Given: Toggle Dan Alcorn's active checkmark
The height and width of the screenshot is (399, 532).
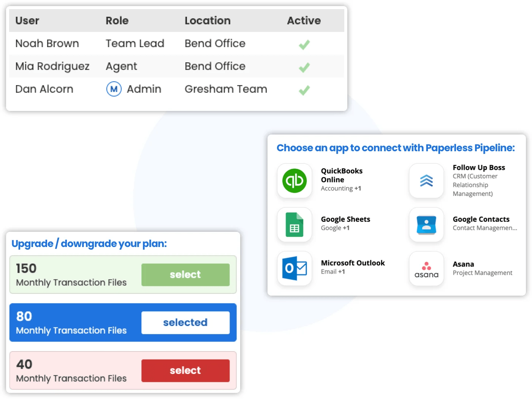Looking at the screenshot, I should point(304,90).
